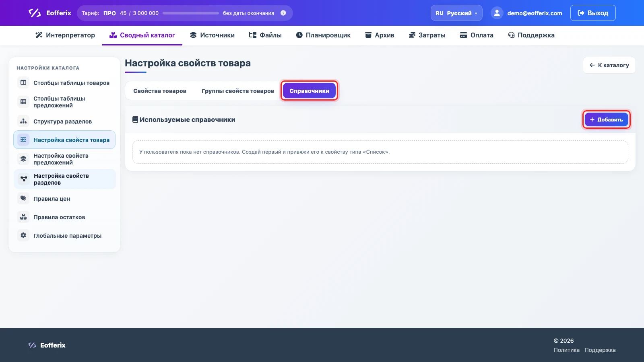
Task: Select the Справочники tab
Action: click(309, 91)
